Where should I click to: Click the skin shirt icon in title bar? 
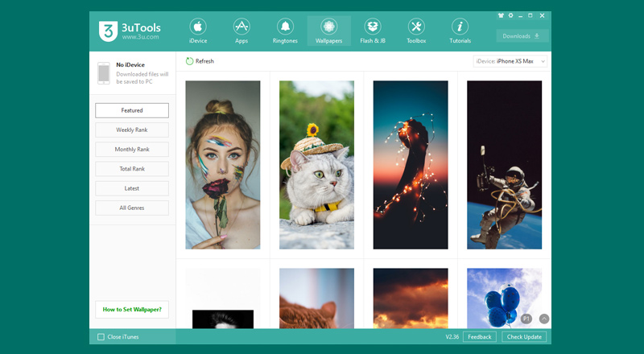tap(501, 15)
